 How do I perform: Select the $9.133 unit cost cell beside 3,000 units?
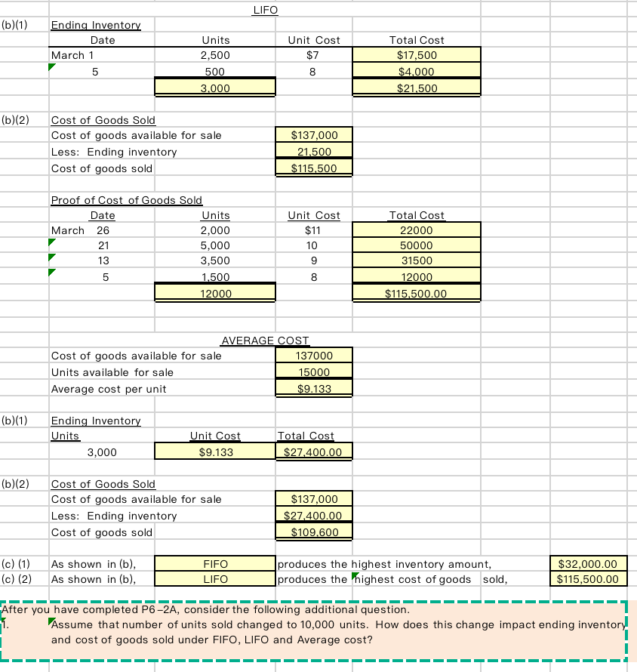click(215, 452)
